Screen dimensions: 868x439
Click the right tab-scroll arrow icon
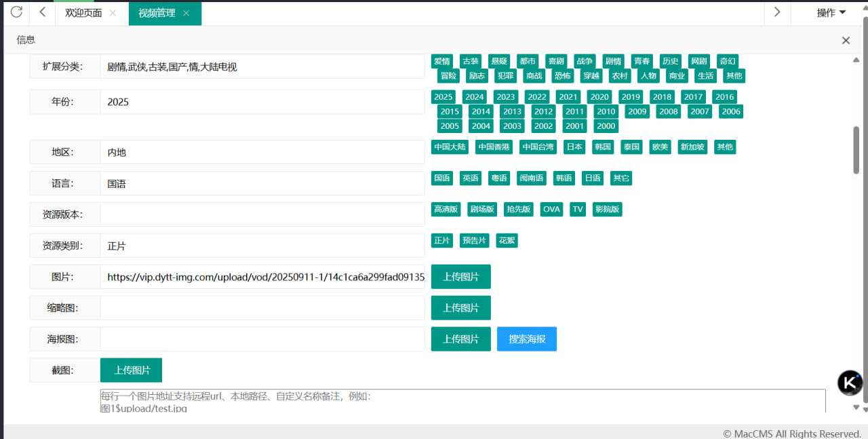tap(777, 12)
